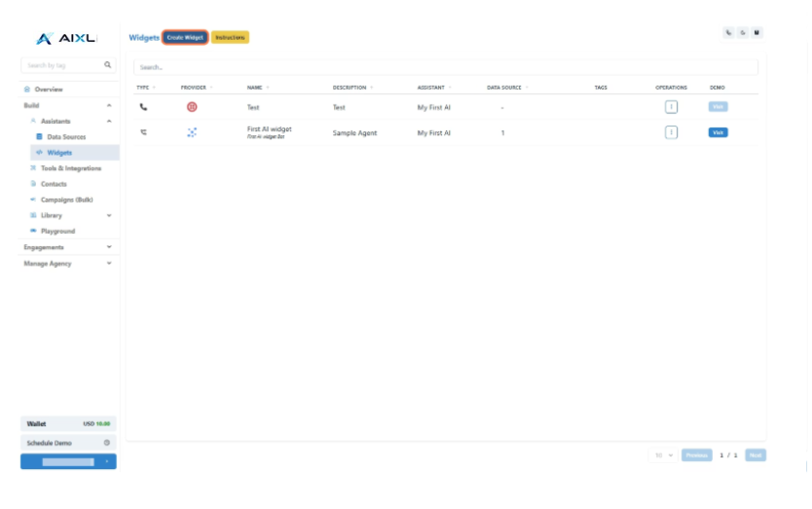The width and height of the screenshot is (812, 509).
Task: Toggle dark mode using the moon icon
Action: (743, 32)
